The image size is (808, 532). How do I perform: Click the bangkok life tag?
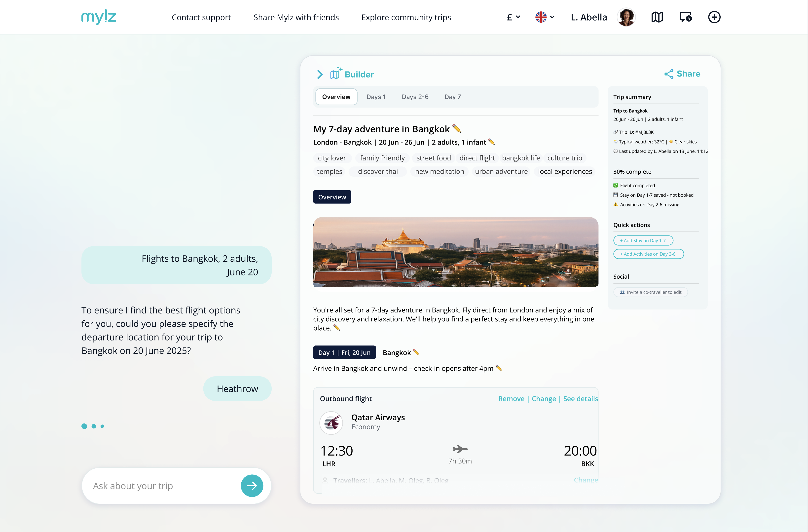[521, 158]
